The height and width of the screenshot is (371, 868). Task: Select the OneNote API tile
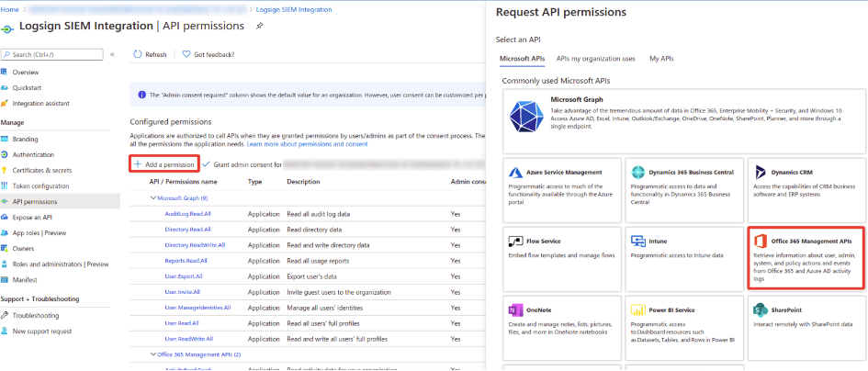[x=562, y=328]
